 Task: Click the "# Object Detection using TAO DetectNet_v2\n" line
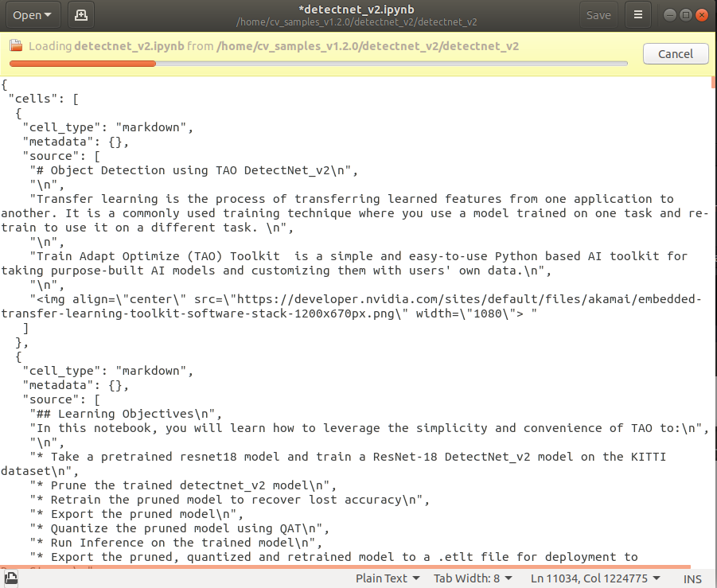click(x=194, y=170)
